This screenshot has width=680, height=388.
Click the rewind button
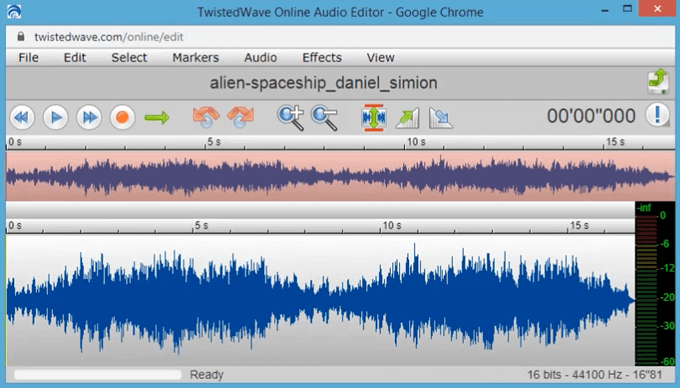[22, 117]
